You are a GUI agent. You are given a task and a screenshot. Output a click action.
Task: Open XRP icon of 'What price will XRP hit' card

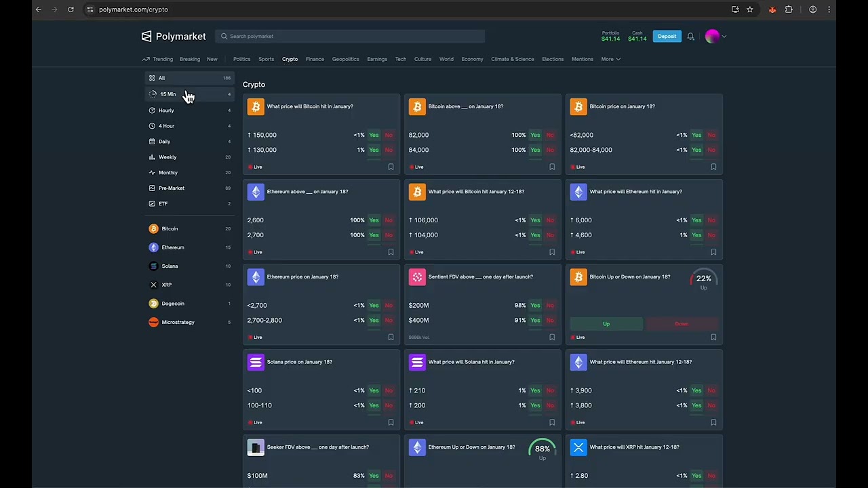(578, 447)
